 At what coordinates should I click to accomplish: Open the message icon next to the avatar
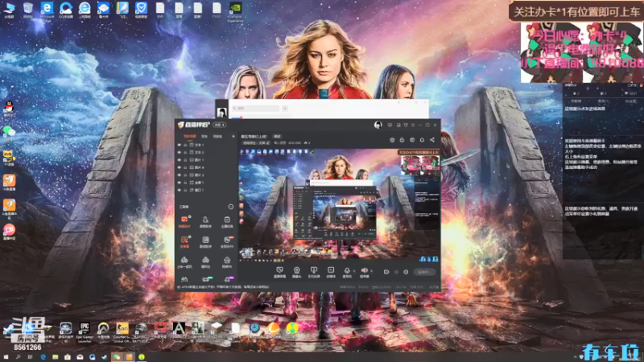(390, 125)
